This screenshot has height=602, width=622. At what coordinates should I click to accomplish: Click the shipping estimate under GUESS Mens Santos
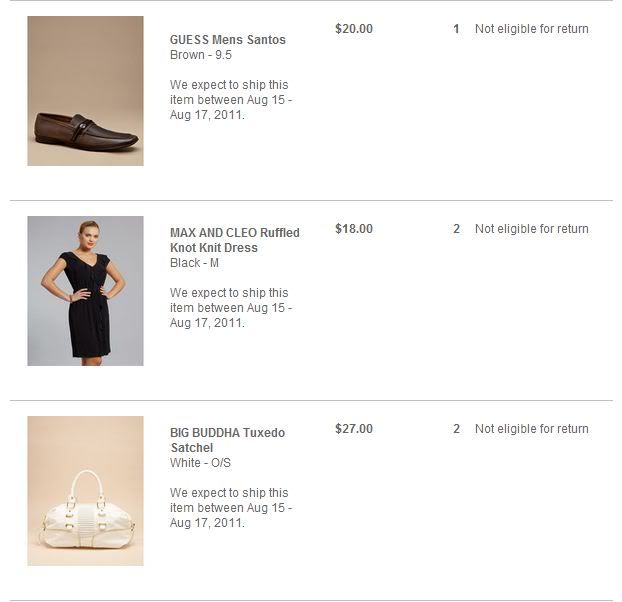(230, 100)
